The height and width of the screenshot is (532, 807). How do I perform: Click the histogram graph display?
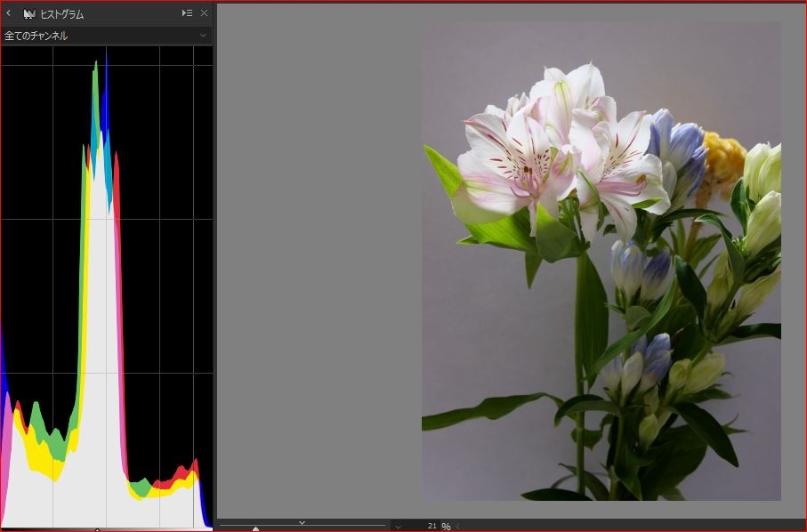pyautogui.click(x=107, y=286)
